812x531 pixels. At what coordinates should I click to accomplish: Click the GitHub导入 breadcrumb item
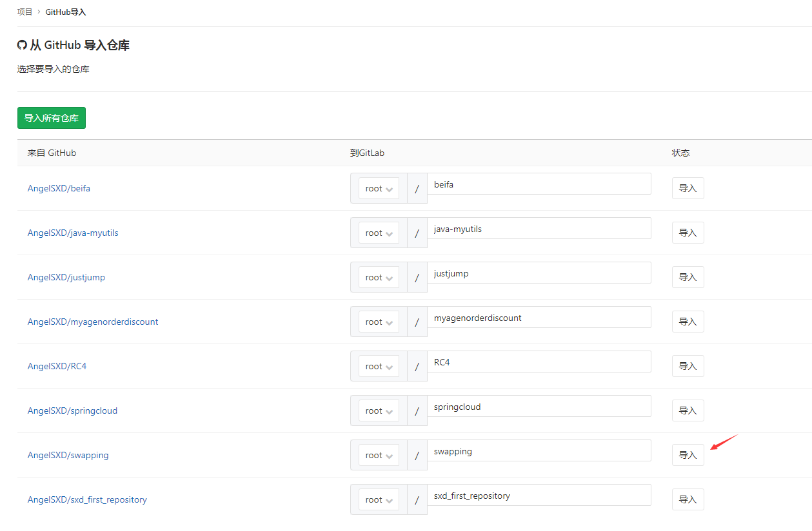pos(66,12)
